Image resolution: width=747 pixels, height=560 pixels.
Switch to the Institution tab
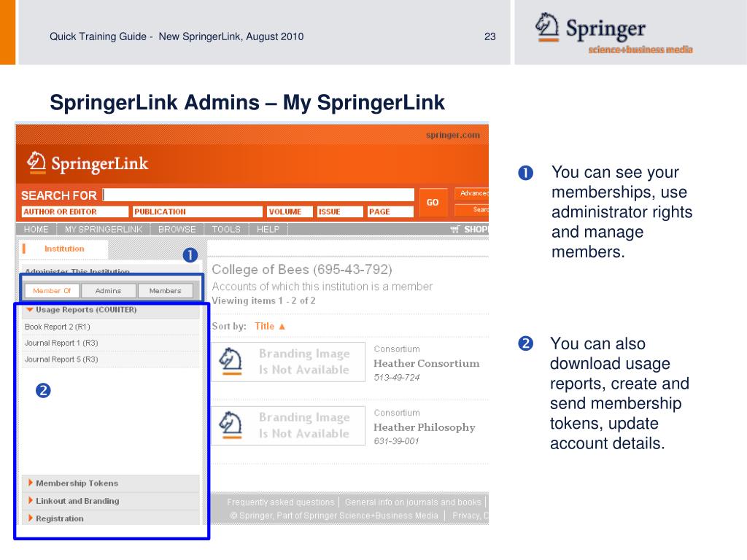(64, 249)
